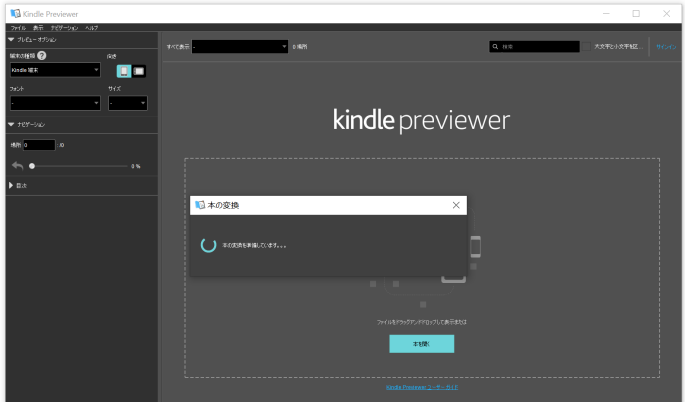Image resolution: width=685 pixels, height=402 pixels.
Task: Click the loading spinner in conversion dialog
Action: tap(208, 245)
